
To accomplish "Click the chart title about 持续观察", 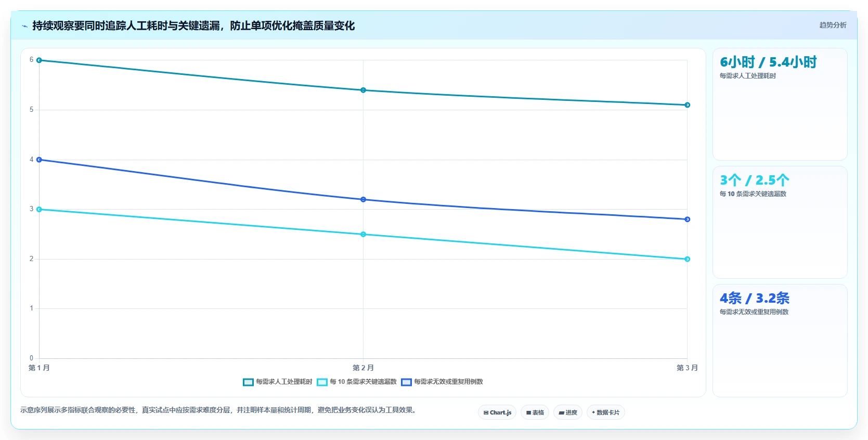I will click(193, 25).
